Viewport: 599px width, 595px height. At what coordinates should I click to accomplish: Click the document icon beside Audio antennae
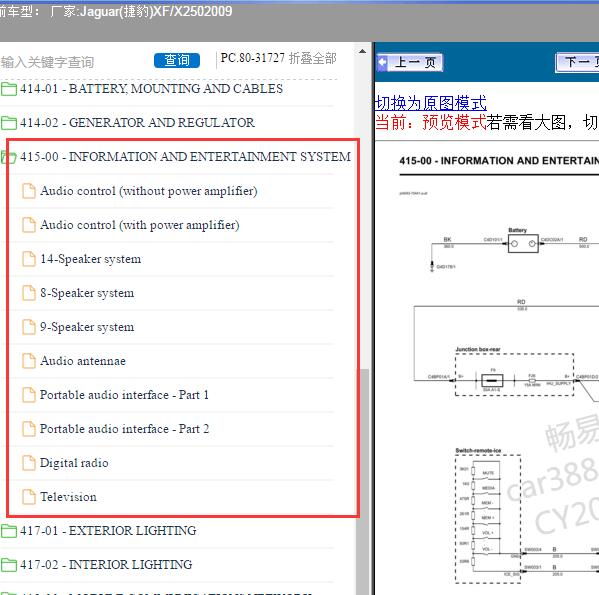point(29,361)
